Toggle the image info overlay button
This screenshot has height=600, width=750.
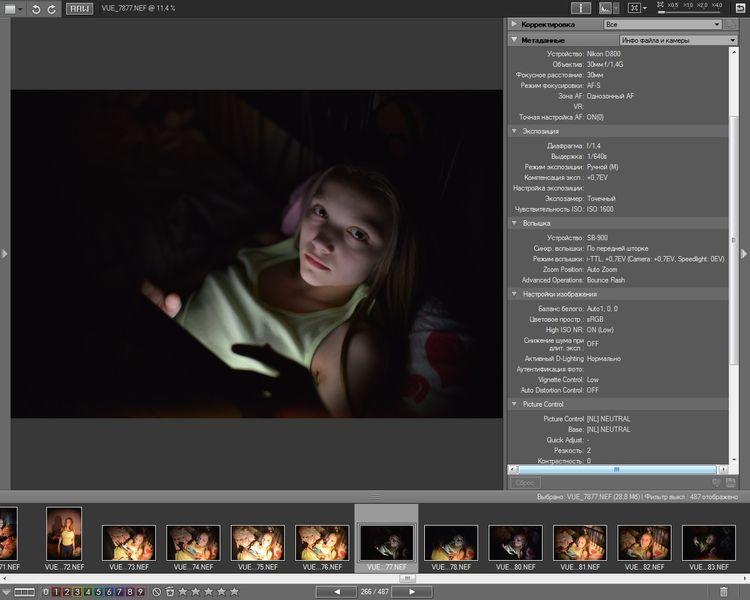(581, 8)
